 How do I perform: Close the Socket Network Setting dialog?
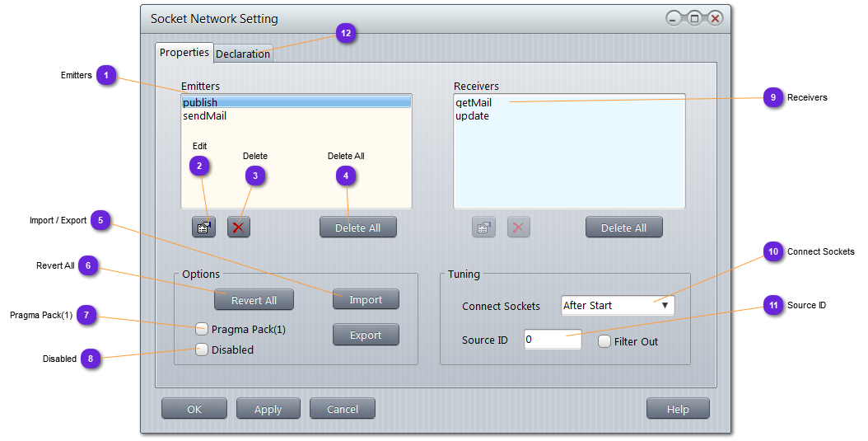715,19
